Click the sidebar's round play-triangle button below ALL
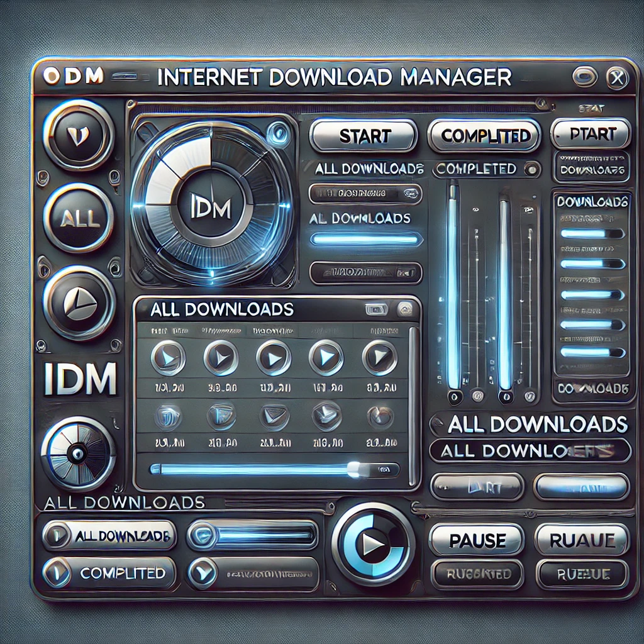This screenshot has width=644, height=644. [x=79, y=303]
